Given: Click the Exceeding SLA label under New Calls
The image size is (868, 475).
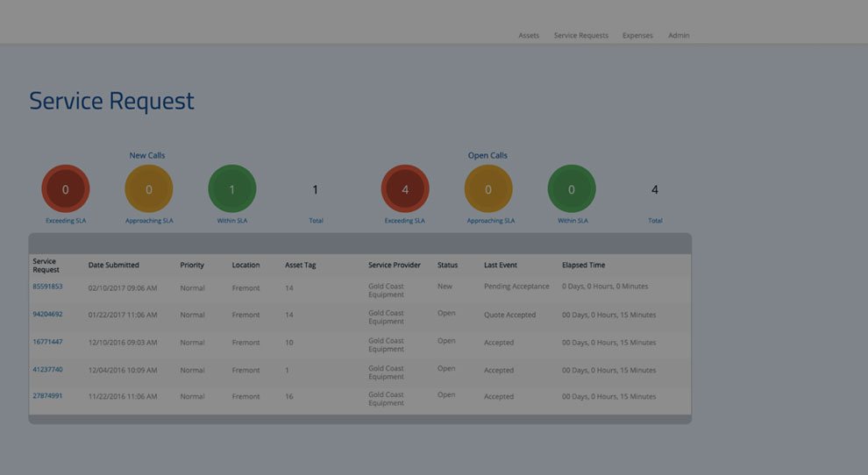Looking at the screenshot, I should [x=66, y=221].
